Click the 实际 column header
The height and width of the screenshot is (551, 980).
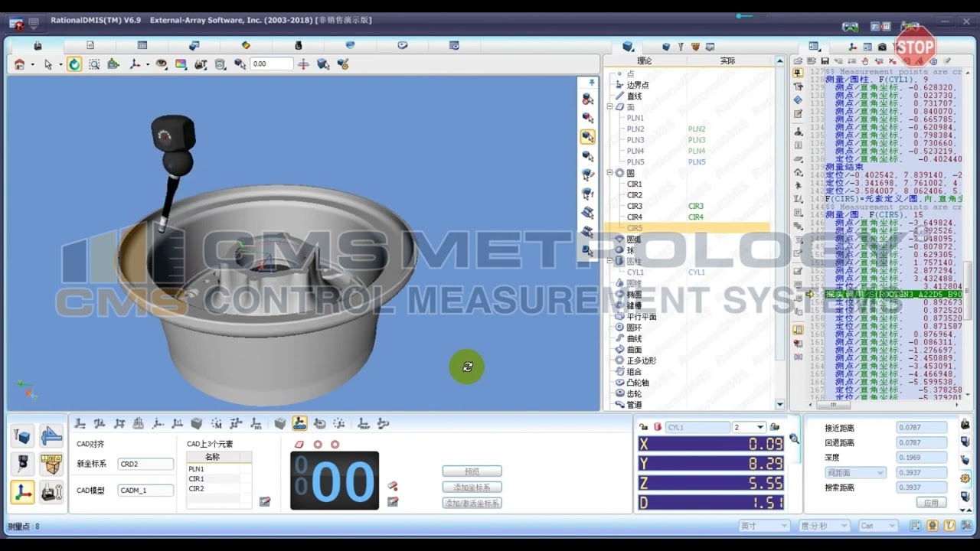click(727, 60)
